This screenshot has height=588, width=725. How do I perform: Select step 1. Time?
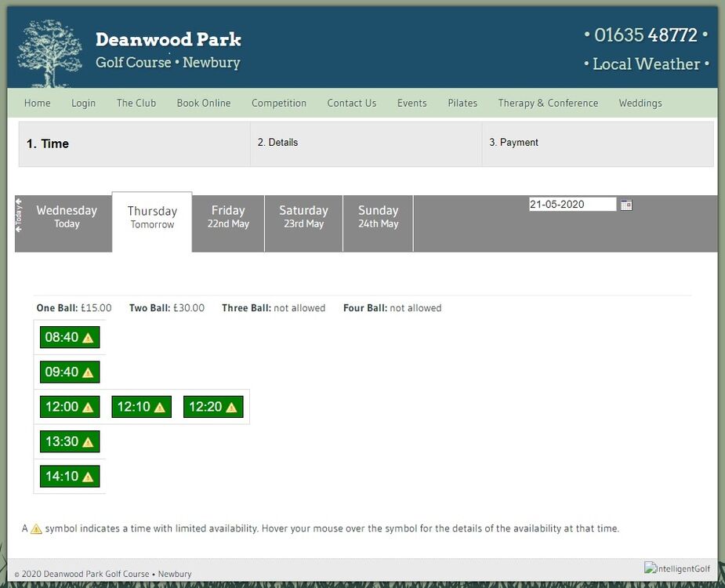(134, 144)
